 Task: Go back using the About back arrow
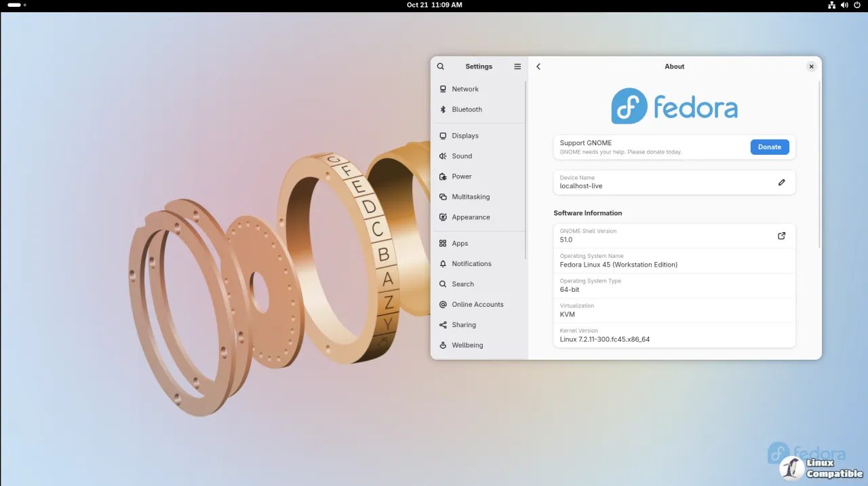coord(538,67)
